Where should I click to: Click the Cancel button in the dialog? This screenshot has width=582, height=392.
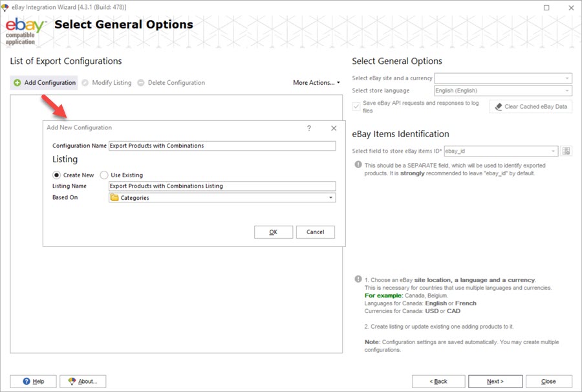[x=316, y=232]
